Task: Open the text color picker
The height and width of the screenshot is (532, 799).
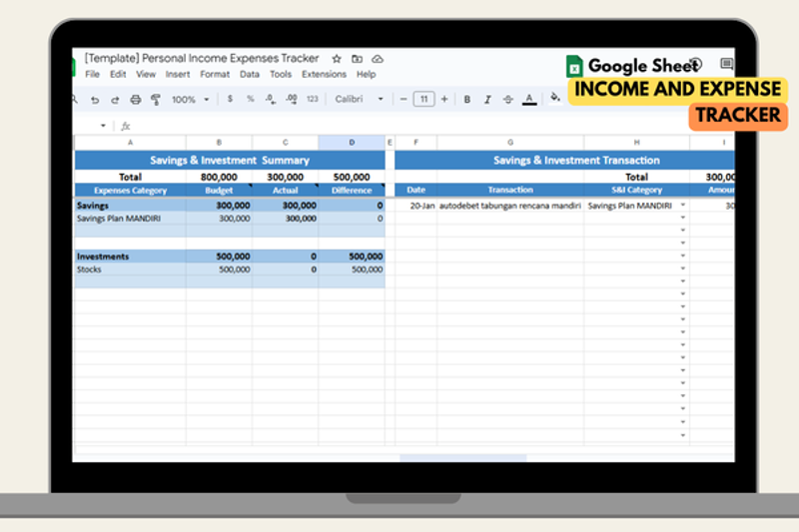Action: pyautogui.click(x=529, y=100)
